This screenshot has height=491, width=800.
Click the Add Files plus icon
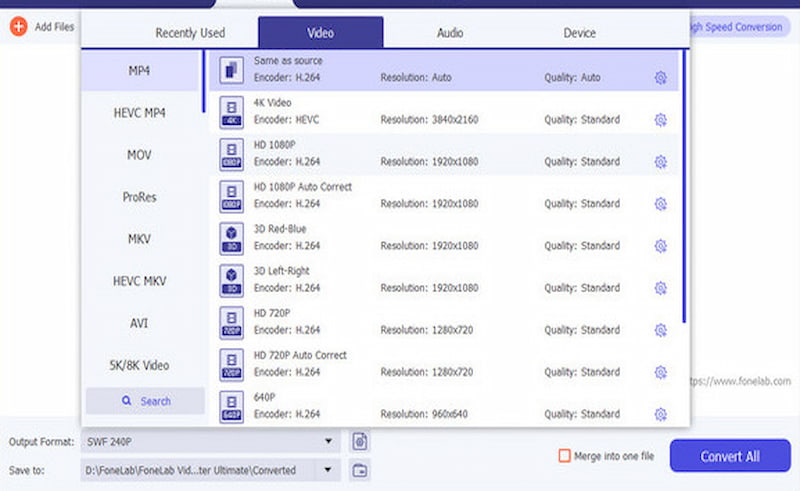[x=19, y=26]
